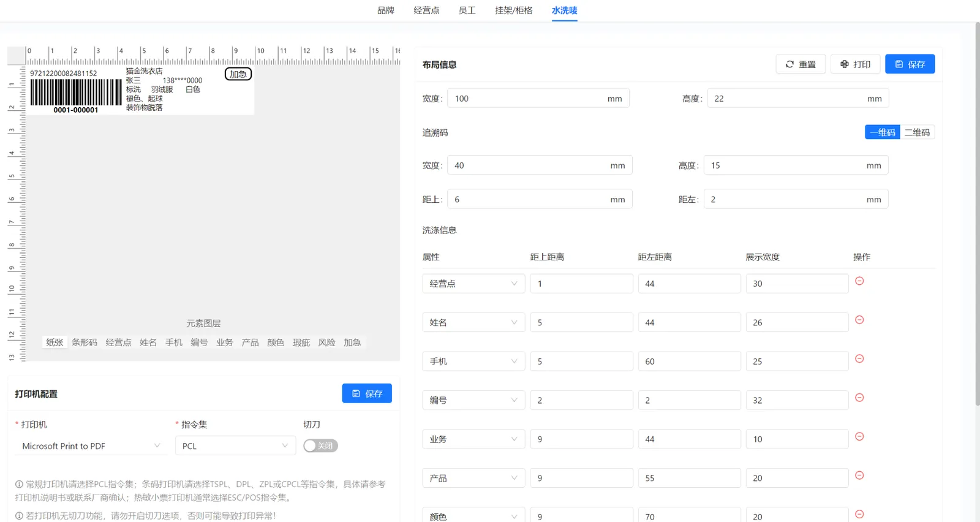Click the layout 宽度 field showing 100
Screen dimensions: 980x522
(x=538, y=99)
